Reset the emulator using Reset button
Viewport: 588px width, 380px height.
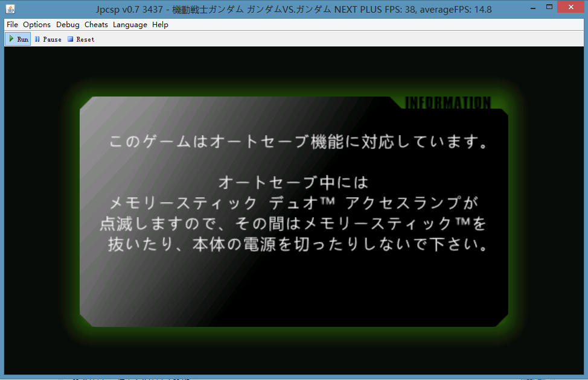tap(81, 39)
